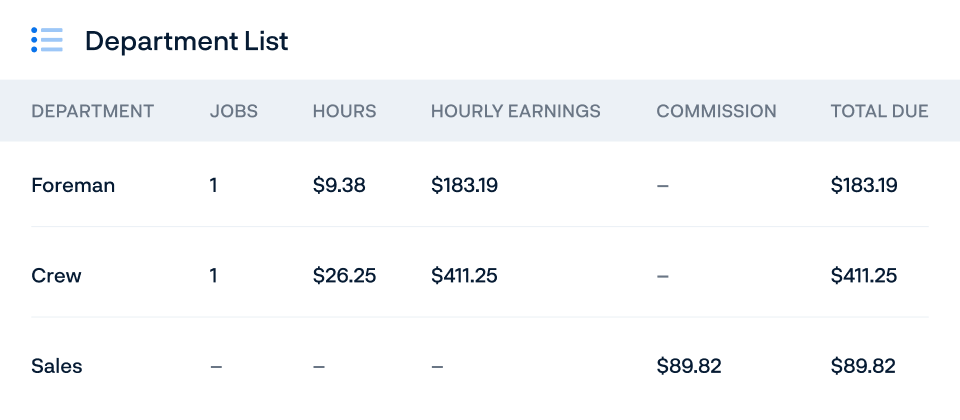Image resolution: width=960 pixels, height=420 pixels.
Task: Click the Department List bullet-list icon
Action: [47, 40]
